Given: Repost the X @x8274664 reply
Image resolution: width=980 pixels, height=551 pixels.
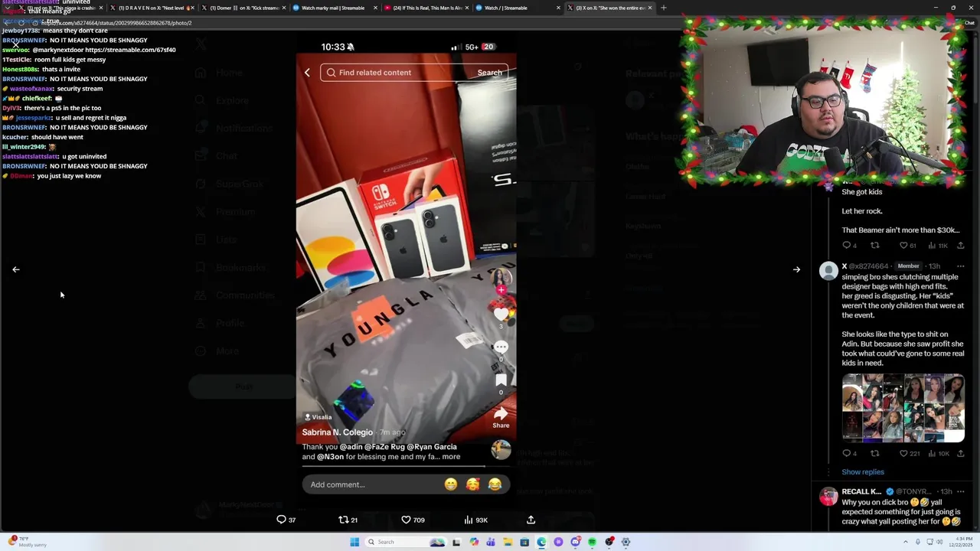Looking at the screenshot, I should coord(874,454).
